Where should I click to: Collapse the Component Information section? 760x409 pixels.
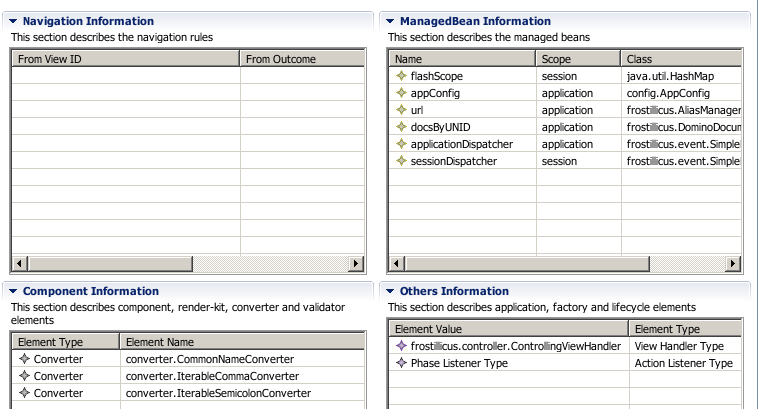point(13,291)
